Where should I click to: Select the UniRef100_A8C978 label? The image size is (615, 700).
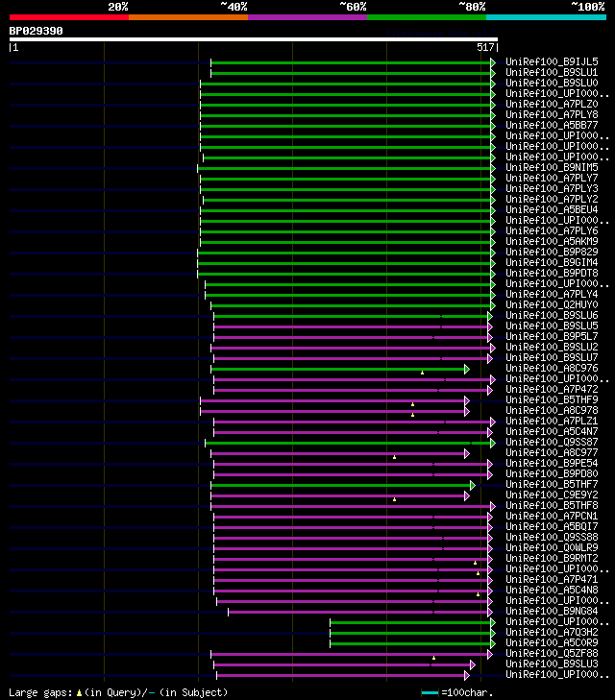(x=552, y=411)
